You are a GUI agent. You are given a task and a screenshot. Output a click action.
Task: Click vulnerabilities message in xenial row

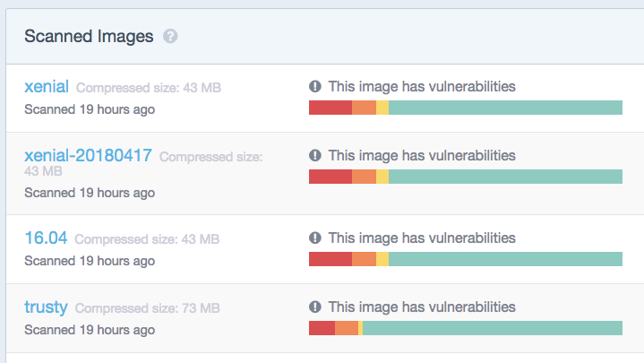tap(422, 87)
